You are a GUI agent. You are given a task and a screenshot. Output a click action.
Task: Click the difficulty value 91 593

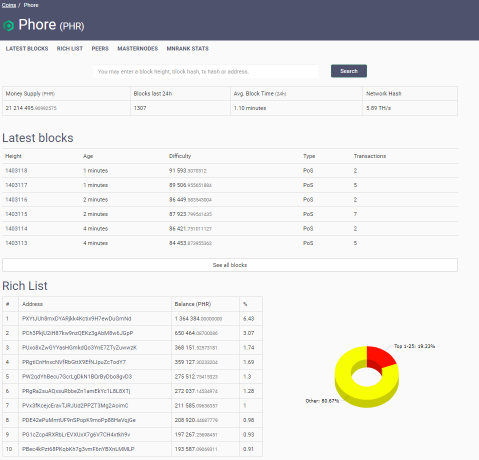click(x=188, y=171)
